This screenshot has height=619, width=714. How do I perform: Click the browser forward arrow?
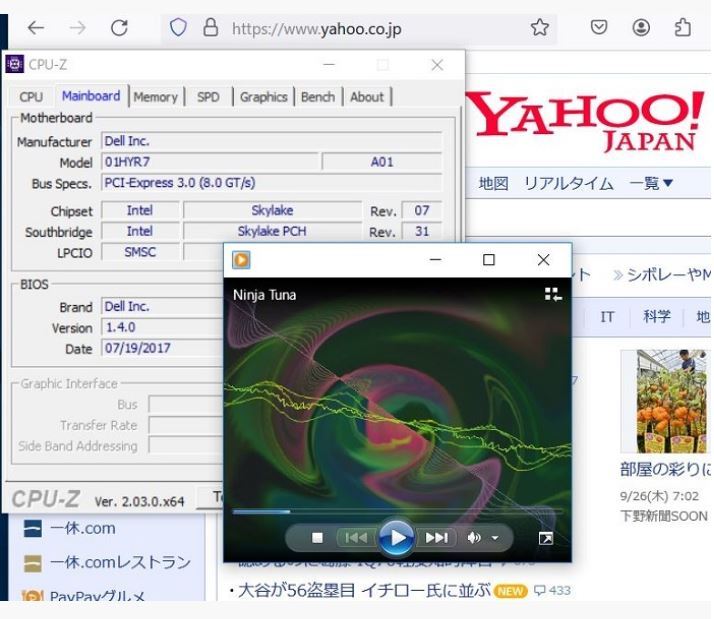[77, 28]
